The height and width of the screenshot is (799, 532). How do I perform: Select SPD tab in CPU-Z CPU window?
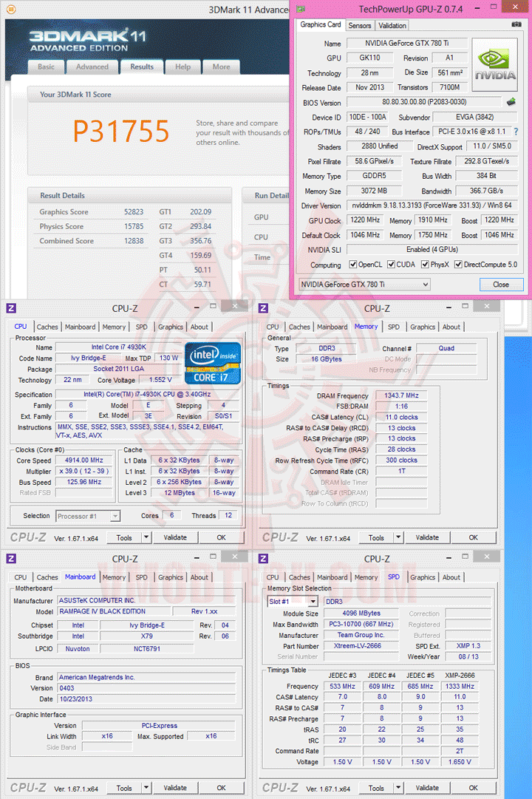tap(142, 327)
